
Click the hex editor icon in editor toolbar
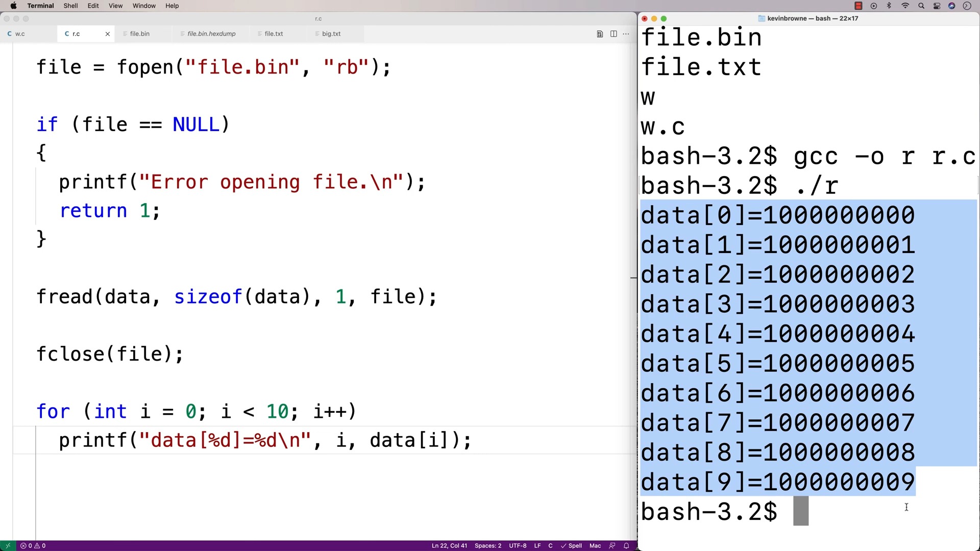[x=600, y=34]
